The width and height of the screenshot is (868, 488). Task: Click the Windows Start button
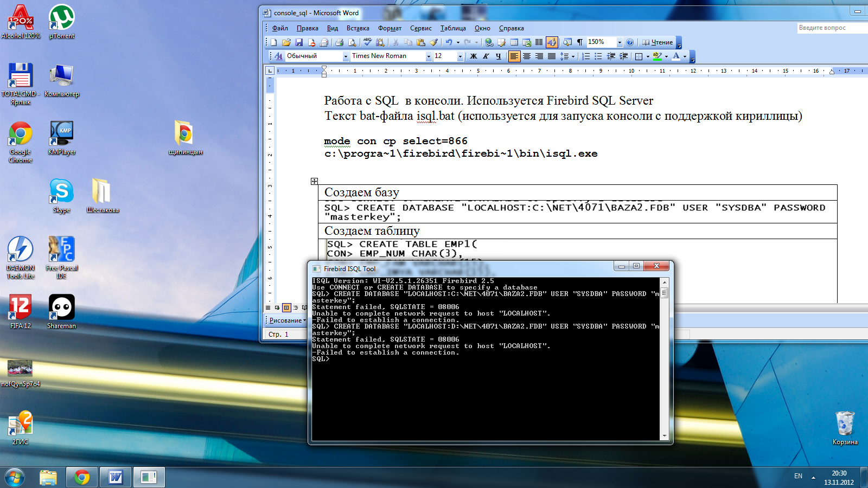[15, 477]
